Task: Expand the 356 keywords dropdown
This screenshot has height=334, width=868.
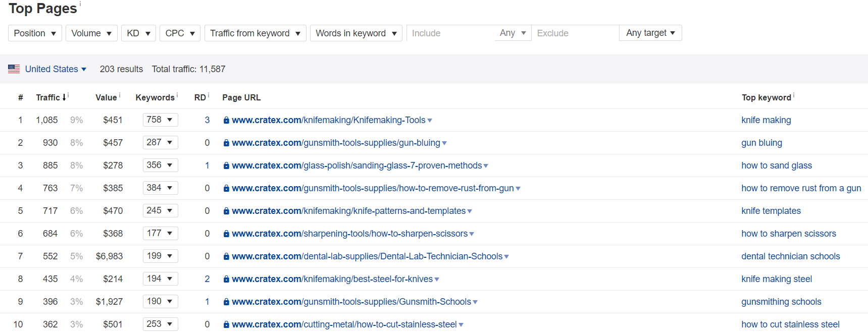Action: (x=160, y=165)
